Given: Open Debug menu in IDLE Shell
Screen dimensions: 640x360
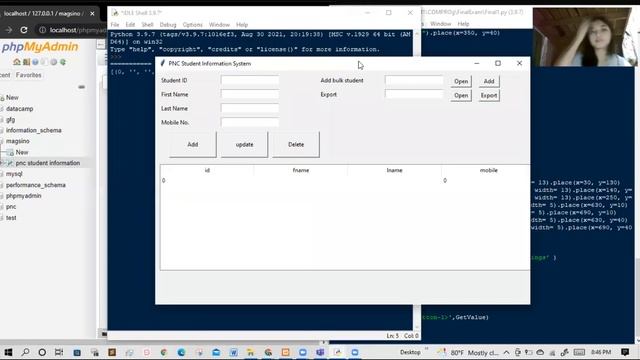Looking at the screenshot, I should 168,25.
